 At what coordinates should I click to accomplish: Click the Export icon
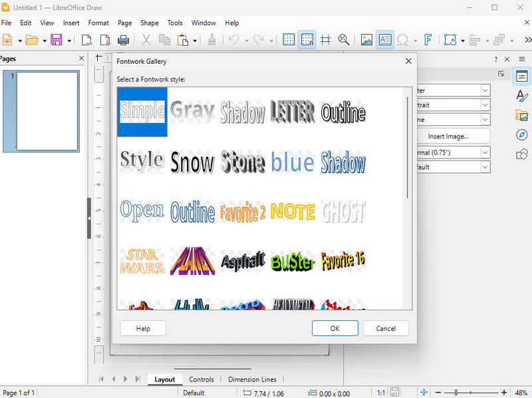87,40
